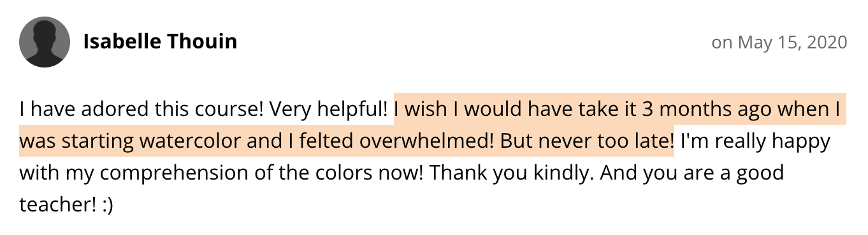This screenshot has width=868, height=235.
Task: Click the word 'watercolor' in the highlight
Action: (x=189, y=141)
